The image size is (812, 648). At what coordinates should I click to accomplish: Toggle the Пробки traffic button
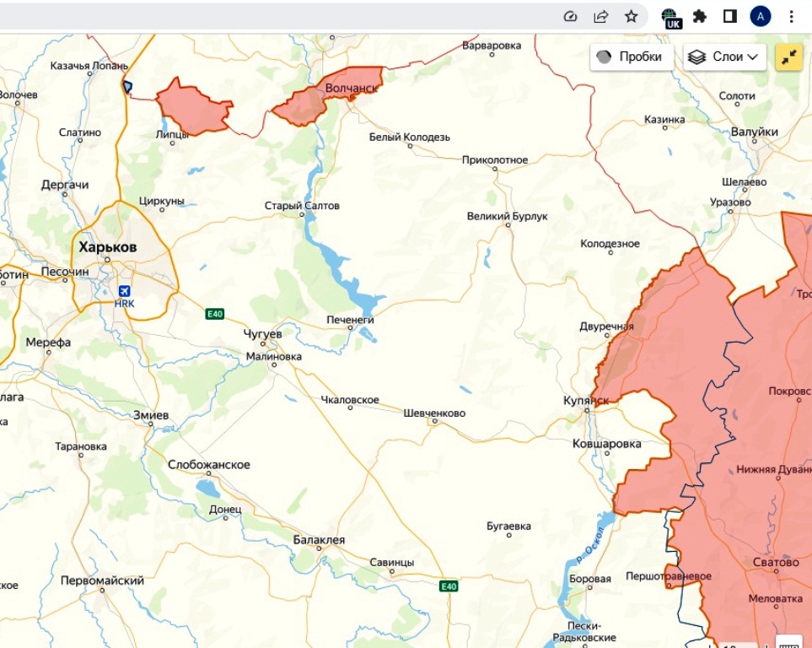[632, 57]
